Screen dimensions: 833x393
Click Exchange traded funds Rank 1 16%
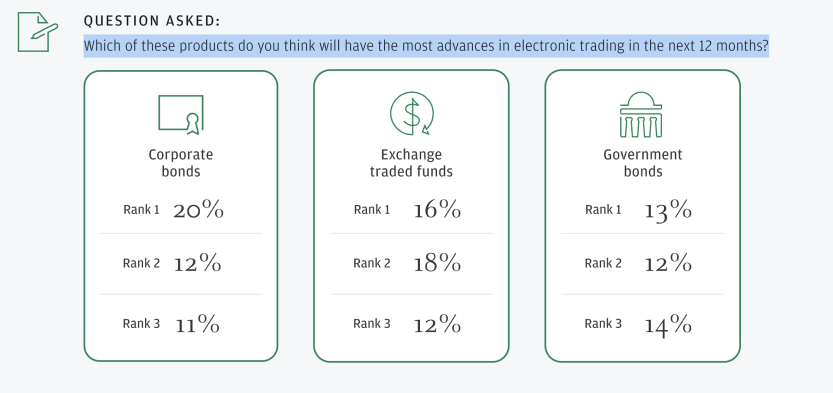click(x=437, y=210)
